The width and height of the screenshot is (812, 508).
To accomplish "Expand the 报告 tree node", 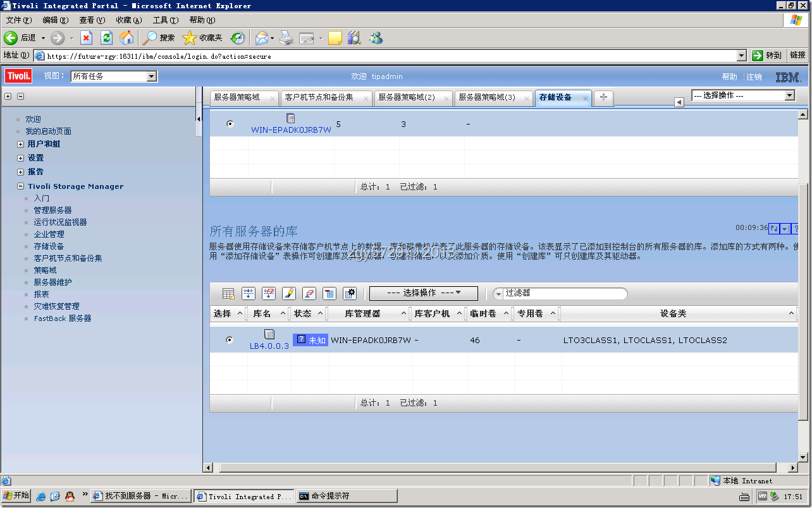I will tap(20, 172).
